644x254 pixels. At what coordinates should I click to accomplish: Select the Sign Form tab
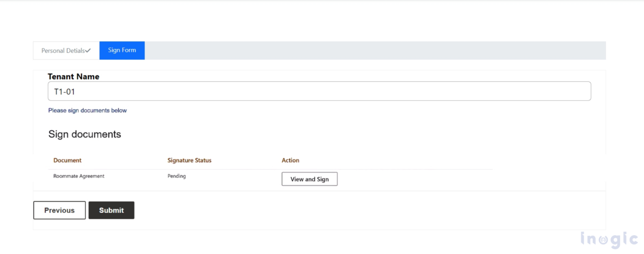point(122,50)
